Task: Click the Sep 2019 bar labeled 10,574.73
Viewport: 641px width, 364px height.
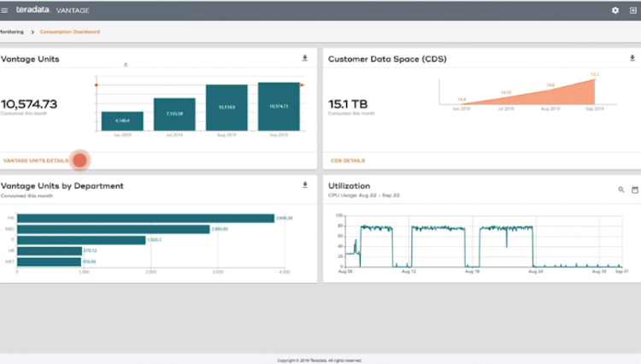Action: [279, 107]
